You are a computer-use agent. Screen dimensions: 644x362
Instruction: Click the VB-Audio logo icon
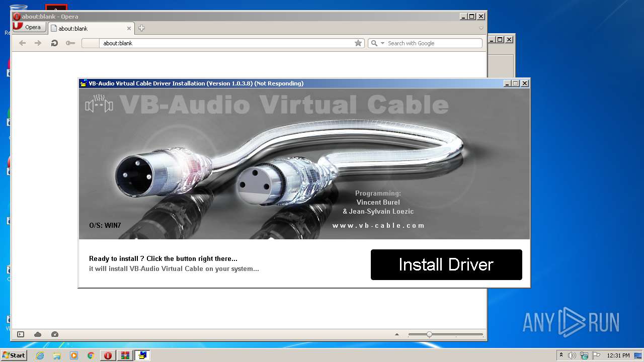[99, 105]
